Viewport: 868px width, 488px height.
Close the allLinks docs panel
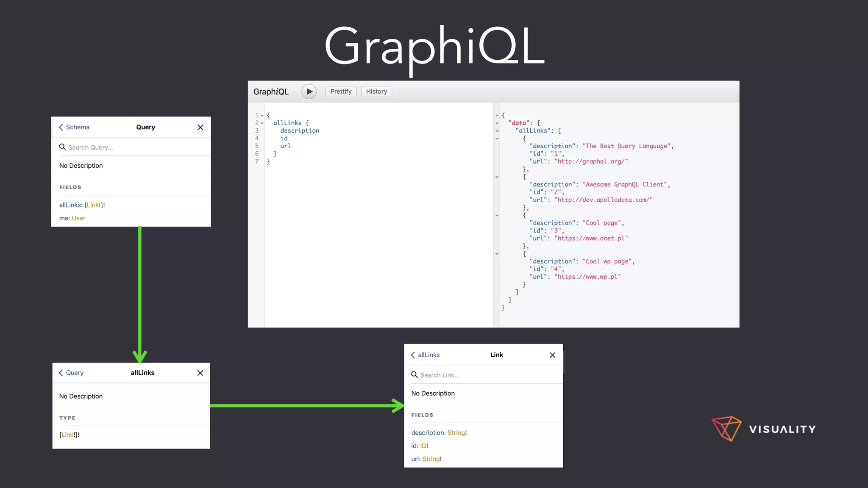point(200,373)
